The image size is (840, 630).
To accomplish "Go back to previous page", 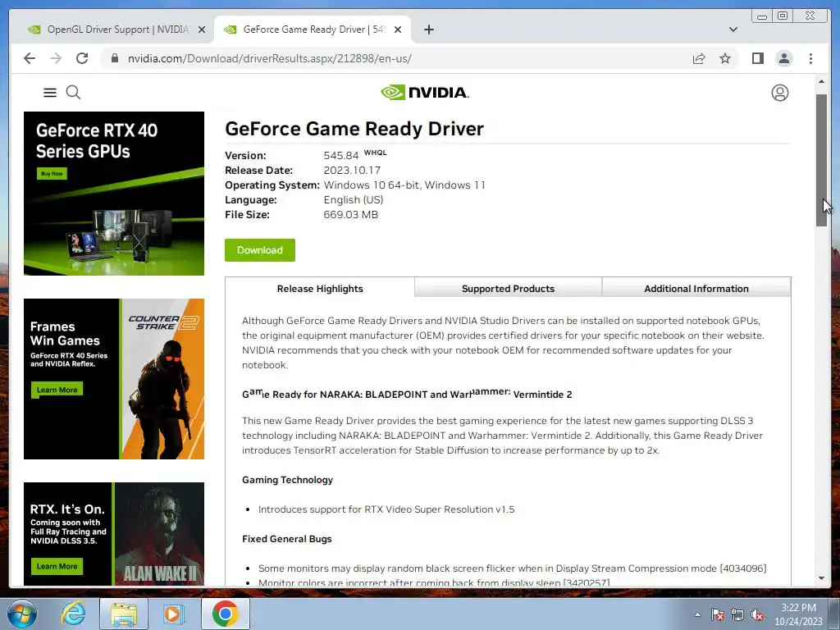I will click(30, 58).
